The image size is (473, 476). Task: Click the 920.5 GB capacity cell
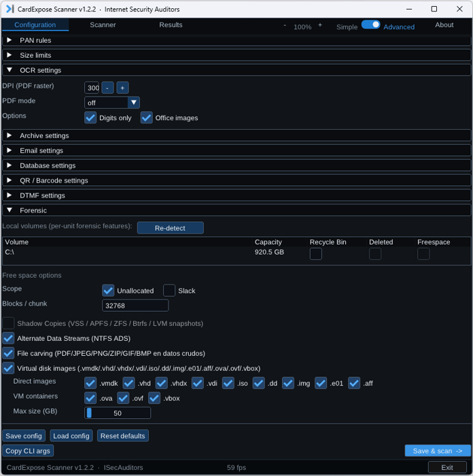[269, 252]
